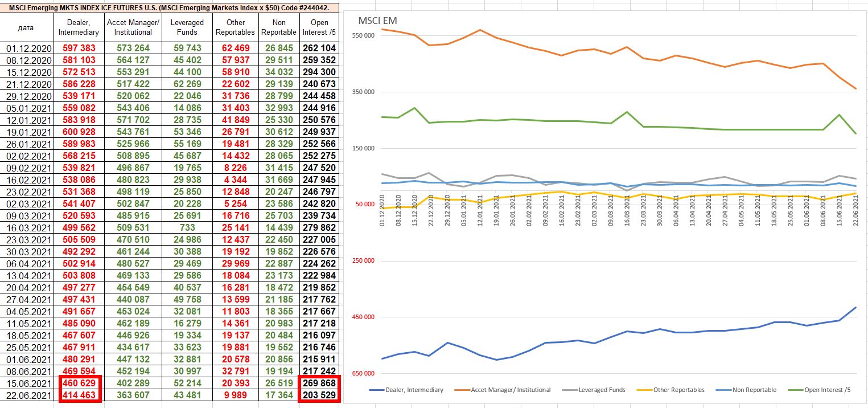Click the MSCI EM chart title
Image resolution: width=868 pixels, height=408 pixels.
pyautogui.click(x=377, y=21)
